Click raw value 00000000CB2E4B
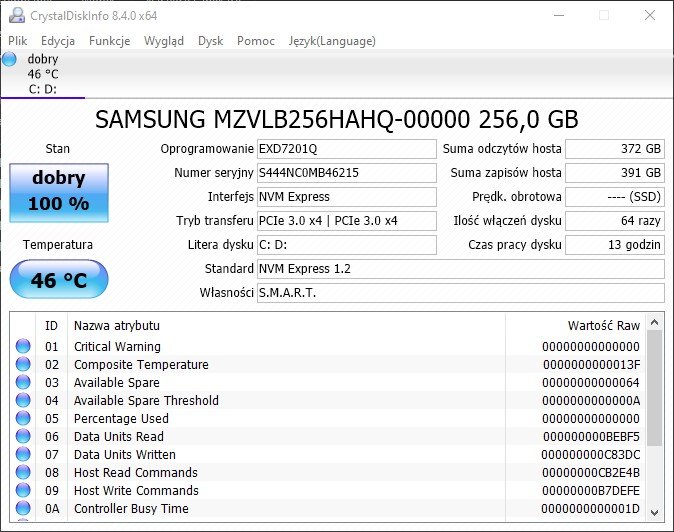This screenshot has width=674, height=532. tap(591, 473)
